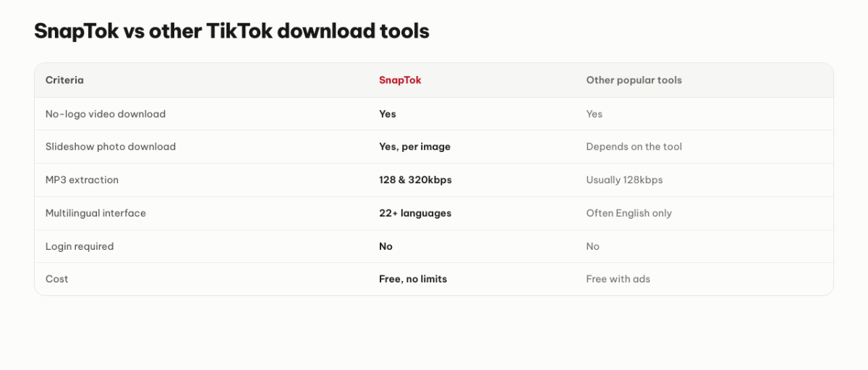This screenshot has width=868, height=370.
Task: Select the "128 & 320kbps" cell
Action: tap(415, 180)
